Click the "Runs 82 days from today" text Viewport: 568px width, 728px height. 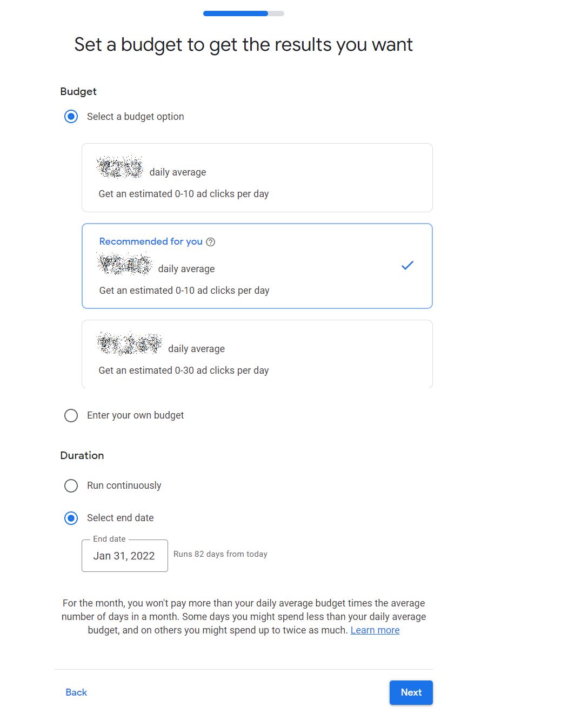[x=220, y=554]
